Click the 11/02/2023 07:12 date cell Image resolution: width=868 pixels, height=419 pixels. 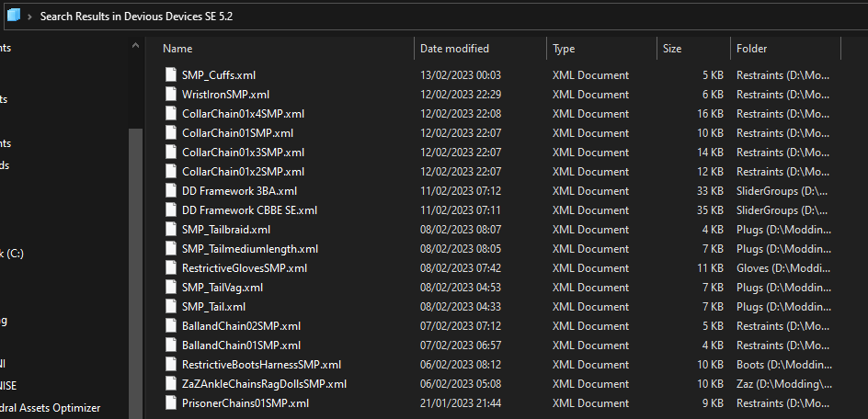point(461,191)
